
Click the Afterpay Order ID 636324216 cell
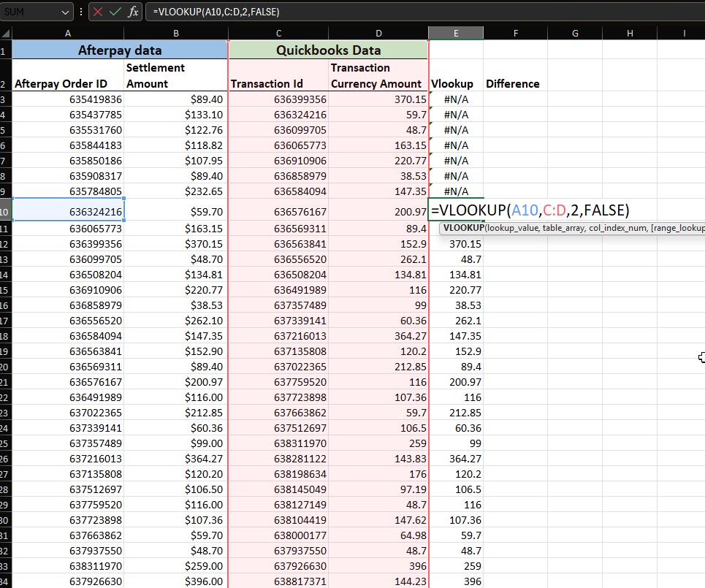(x=68, y=212)
